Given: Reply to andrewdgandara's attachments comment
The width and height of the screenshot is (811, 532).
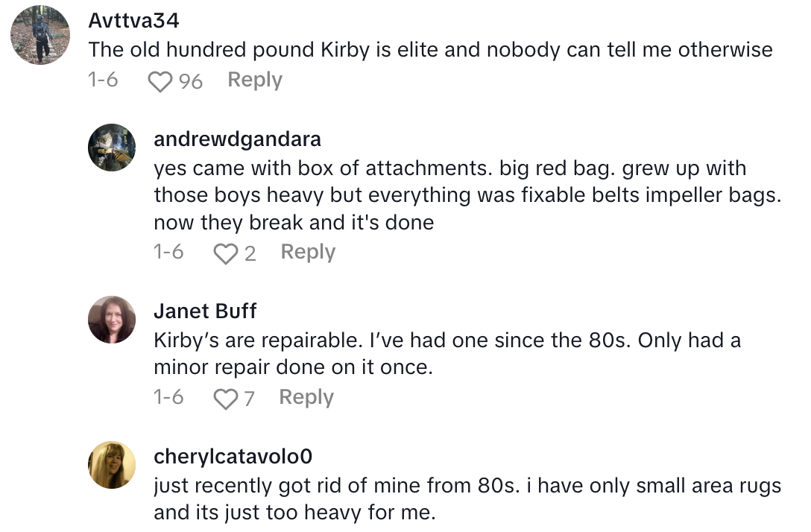Looking at the screenshot, I should point(307,252).
